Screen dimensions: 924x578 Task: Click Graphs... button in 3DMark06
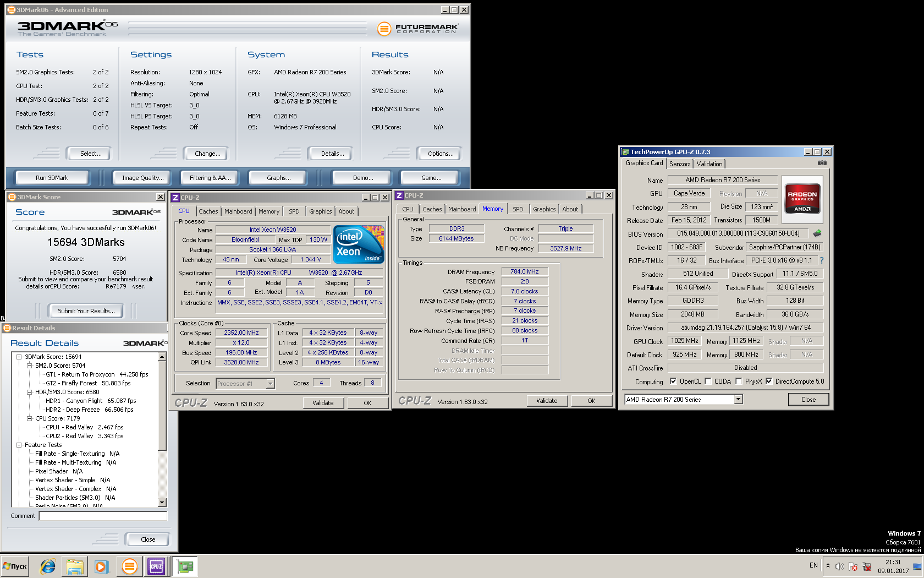(x=279, y=178)
